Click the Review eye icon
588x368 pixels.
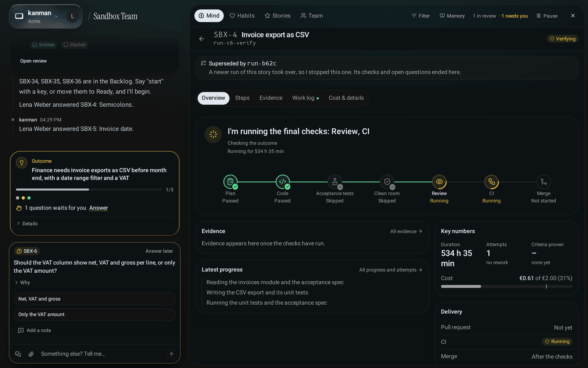click(439, 182)
